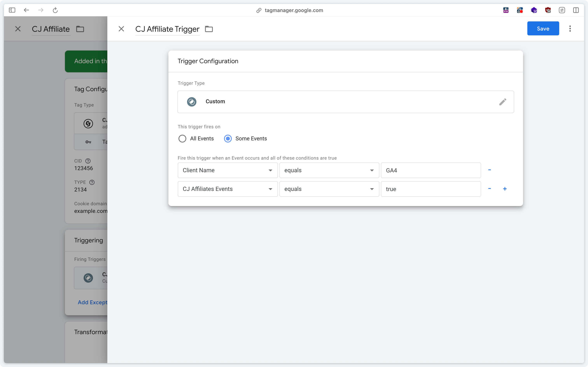Click the tagmanager.google.com address bar

point(294,10)
